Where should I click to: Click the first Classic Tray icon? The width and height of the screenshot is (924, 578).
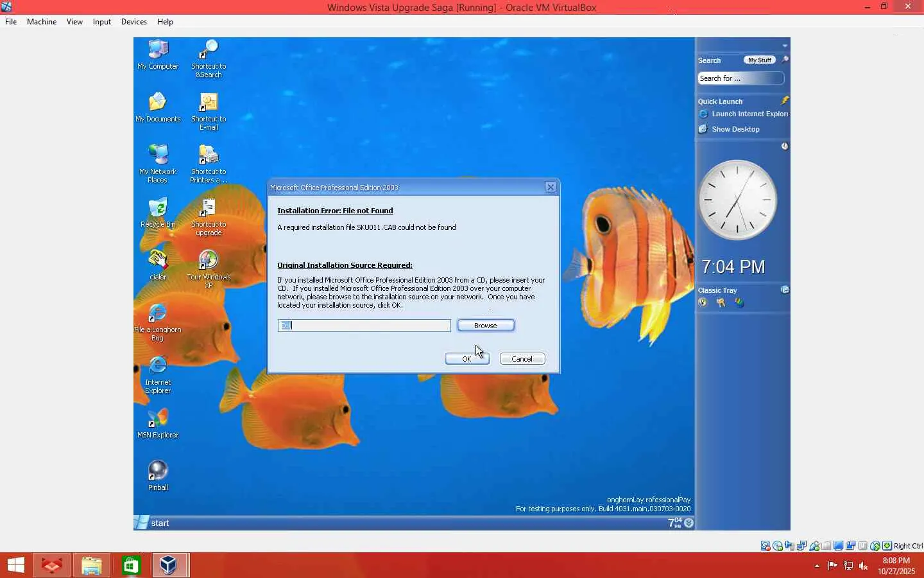tap(703, 302)
